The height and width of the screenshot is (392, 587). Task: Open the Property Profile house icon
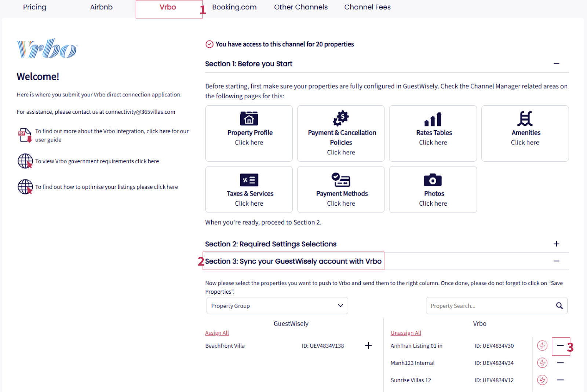click(x=249, y=118)
